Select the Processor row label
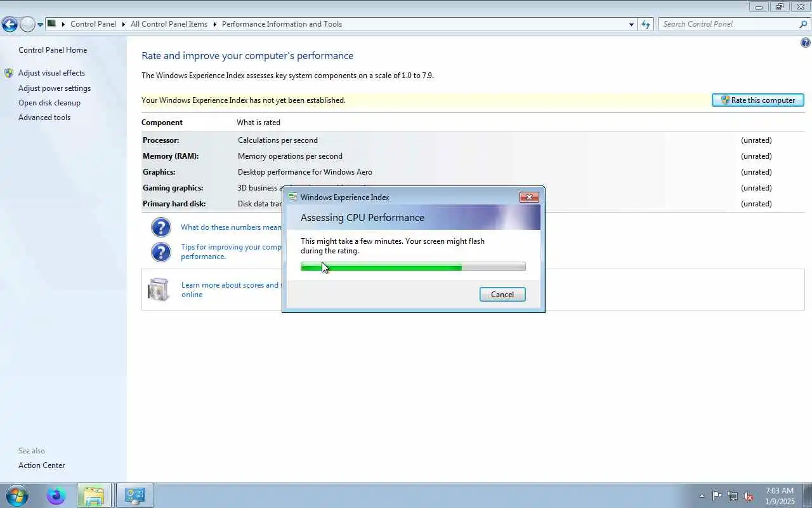Screen dimensions: 812x508 click(160, 140)
